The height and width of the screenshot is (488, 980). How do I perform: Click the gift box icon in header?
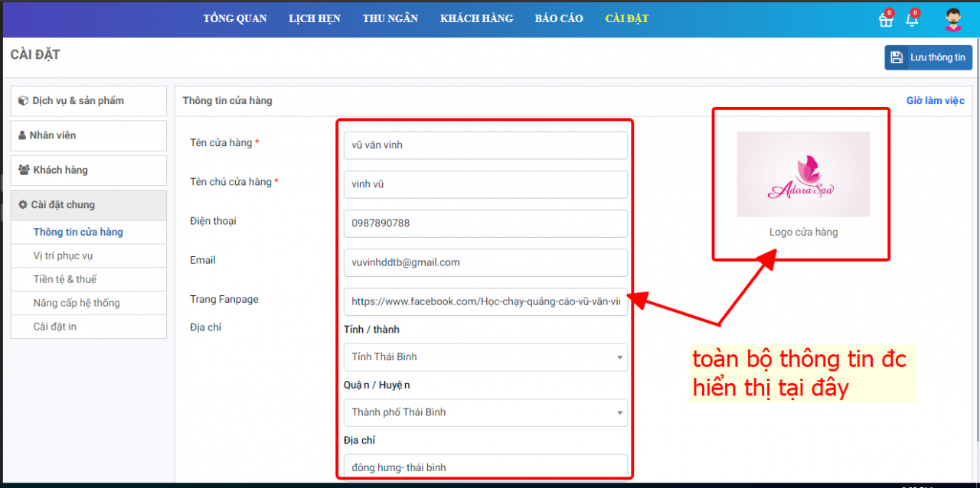coord(886,20)
